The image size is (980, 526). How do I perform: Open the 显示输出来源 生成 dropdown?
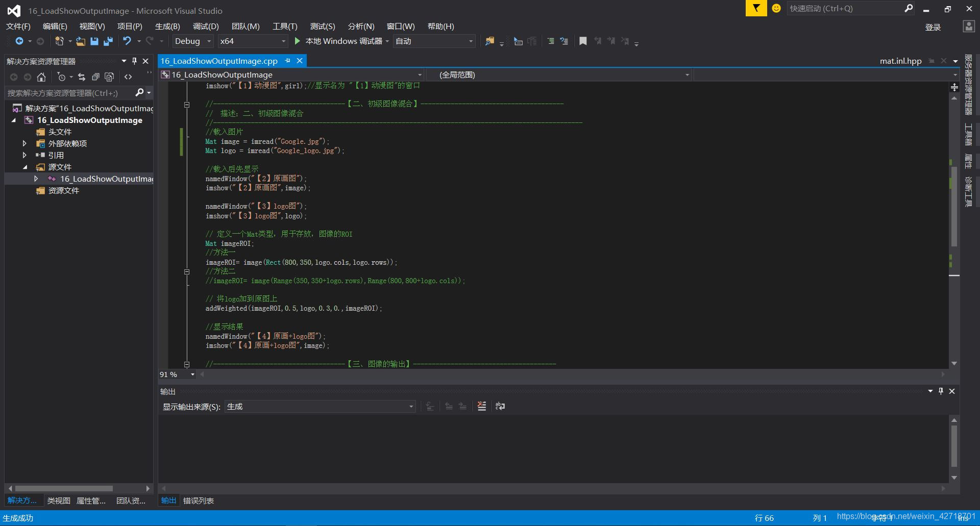[x=320, y=407]
